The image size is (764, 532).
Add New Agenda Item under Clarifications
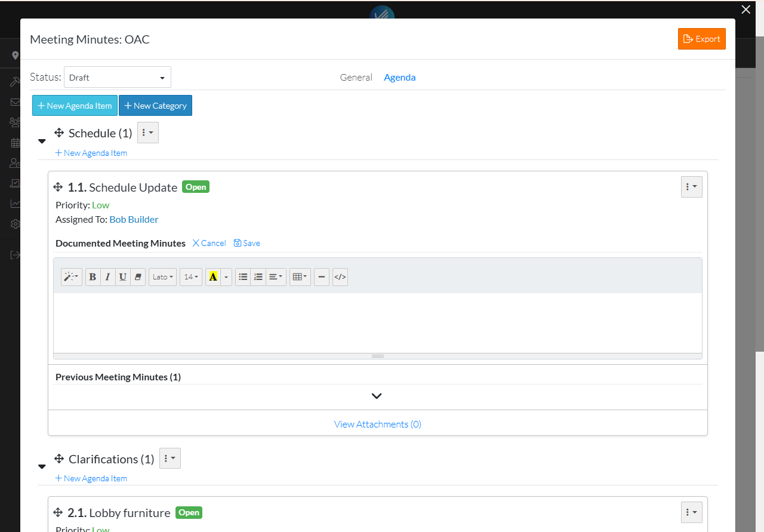click(x=91, y=478)
